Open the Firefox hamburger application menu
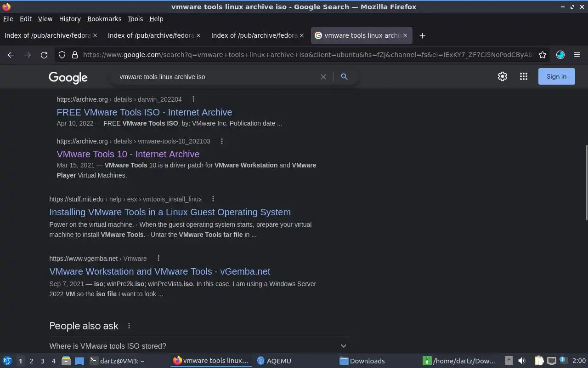The width and height of the screenshot is (588, 368). [577, 55]
